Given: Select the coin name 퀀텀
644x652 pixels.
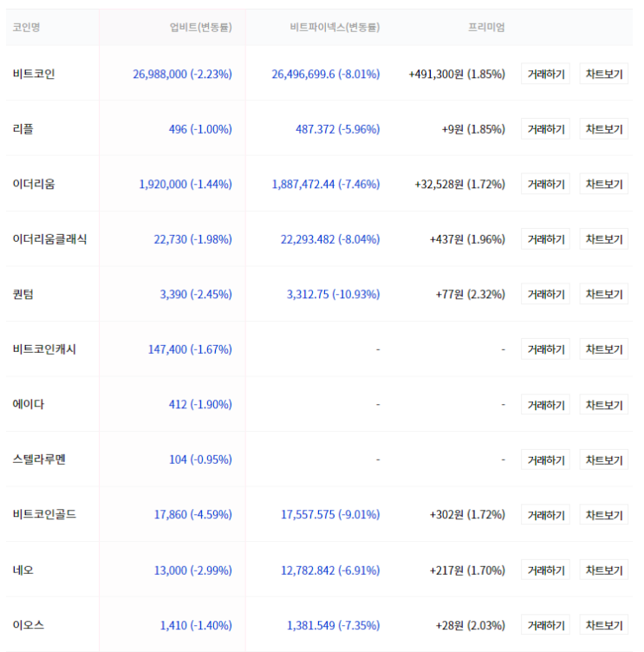Looking at the screenshot, I should [23, 294].
